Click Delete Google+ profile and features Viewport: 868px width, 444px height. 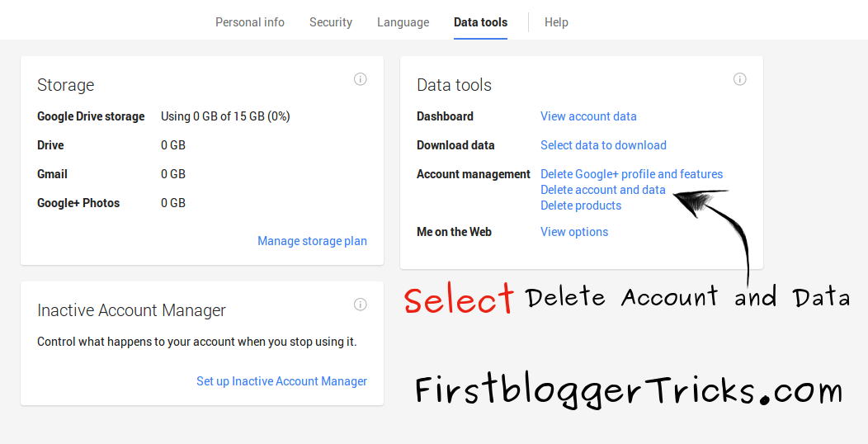point(631,174)
